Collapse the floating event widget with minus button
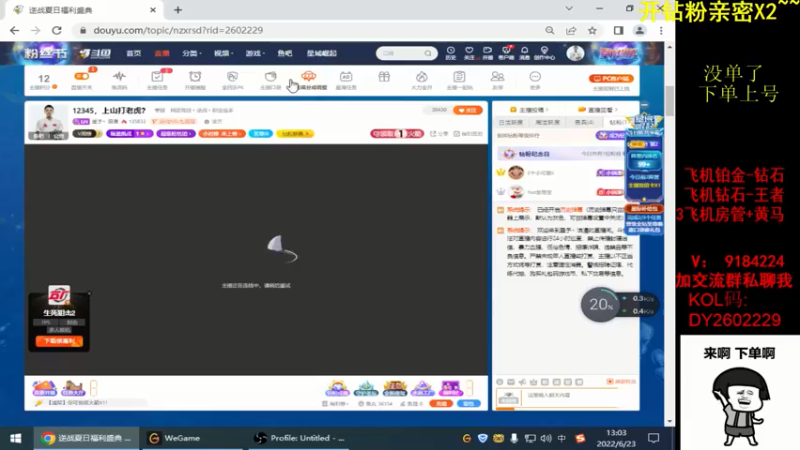The image size is (800, 450). 644,105
